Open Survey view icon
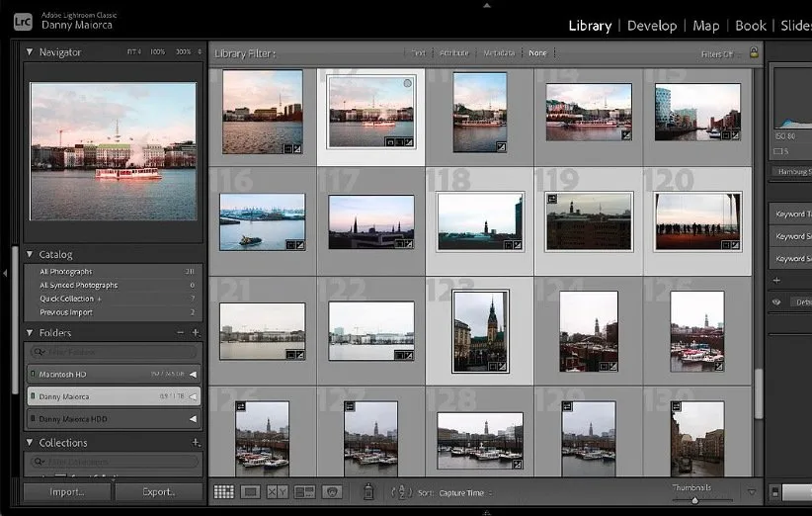Screen dimensions: 812x516 point(304,491)
